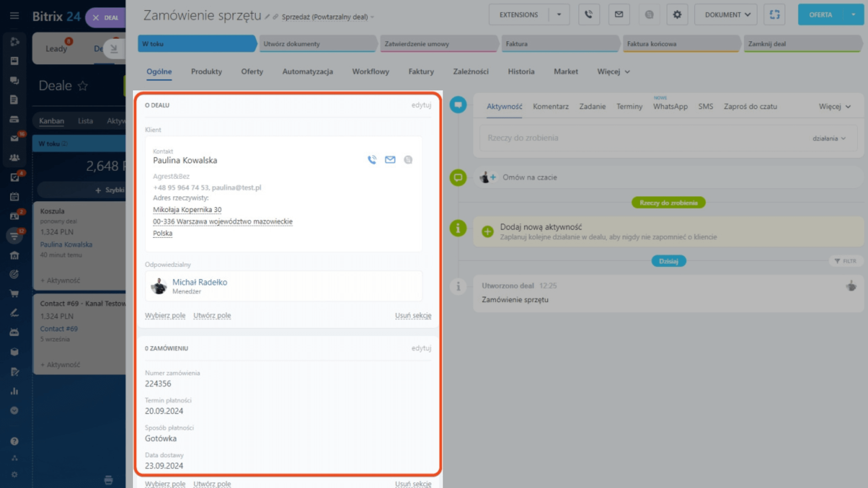The height and width of the screenshot is (488, 868).
Task: Open the EXTENSIONS dropdown arrow
Action: (559, 15)
